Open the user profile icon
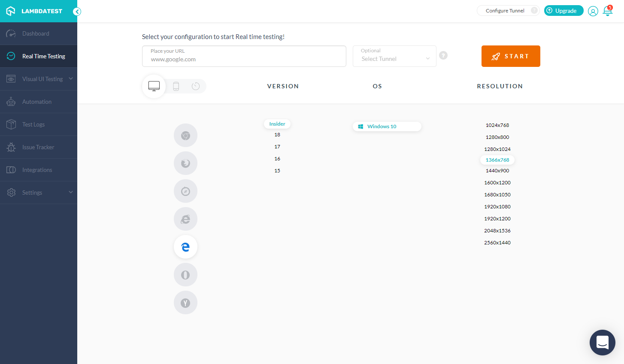This screenshot has height=364, width=624. coord(593,11)
